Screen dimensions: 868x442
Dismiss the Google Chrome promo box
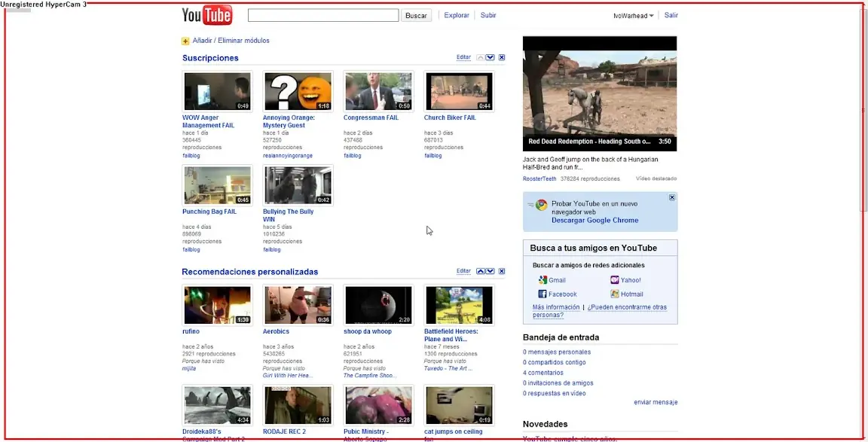tap(671, 197)
